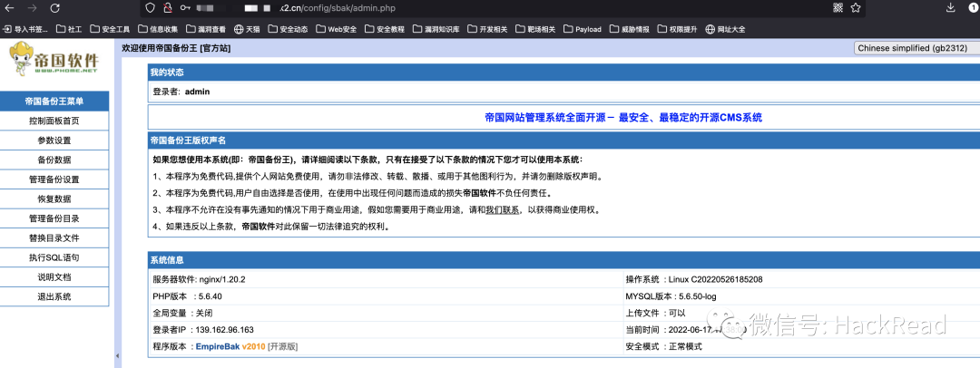980x368 pixels.
Task: Click the 我的状态 section header
Action: tap(563, 73)
